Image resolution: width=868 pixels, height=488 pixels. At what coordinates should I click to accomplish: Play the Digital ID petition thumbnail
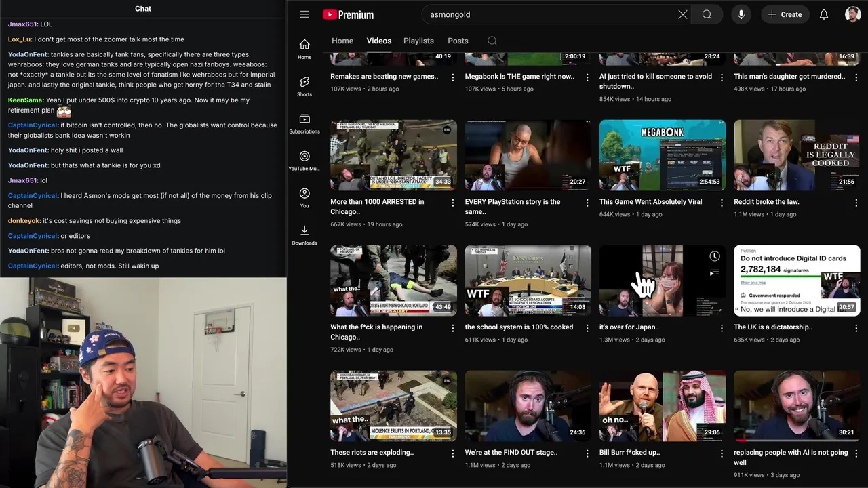click(x=797, y=281)
